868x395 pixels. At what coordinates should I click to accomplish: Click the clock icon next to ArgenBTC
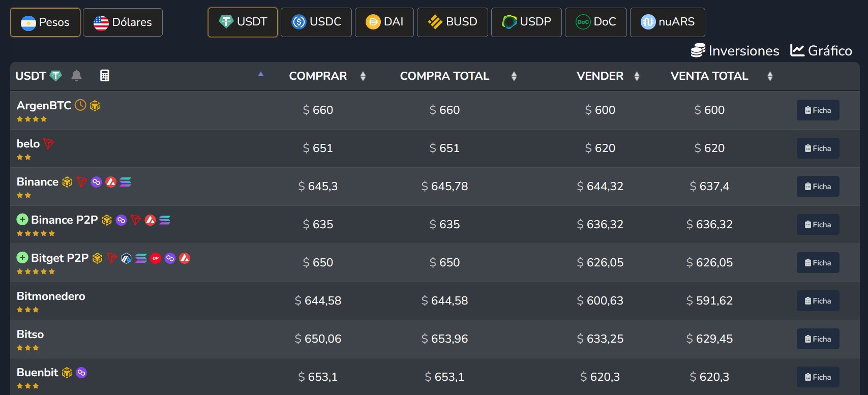(x=80, y=105)
